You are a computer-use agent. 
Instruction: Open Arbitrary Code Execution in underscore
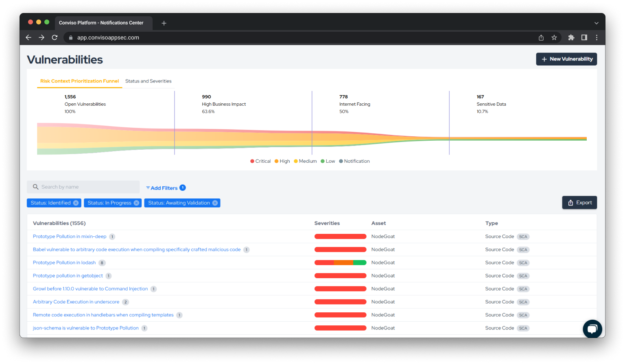76,302
